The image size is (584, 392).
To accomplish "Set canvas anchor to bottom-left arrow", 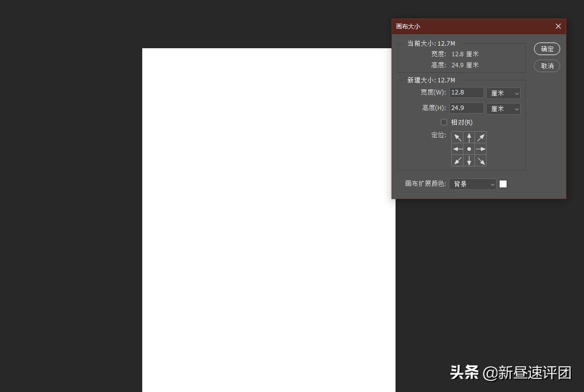I will click(x=457, y=160).
